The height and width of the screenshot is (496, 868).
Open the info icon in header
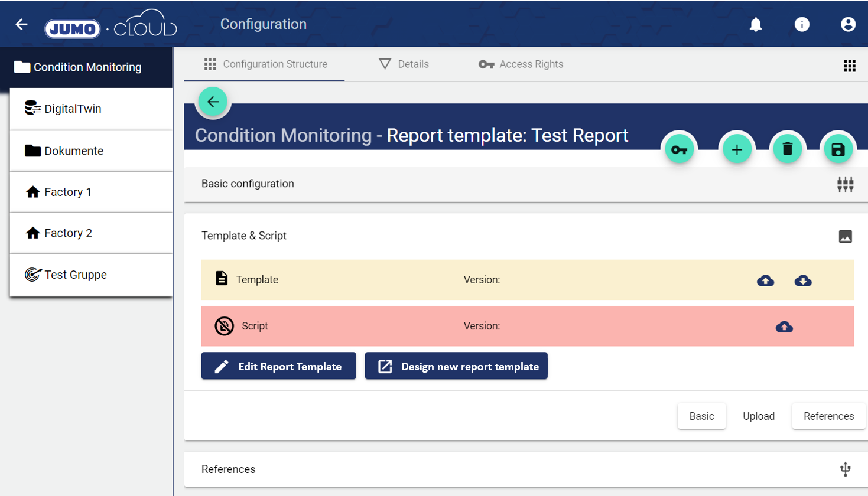pos(802,24)
